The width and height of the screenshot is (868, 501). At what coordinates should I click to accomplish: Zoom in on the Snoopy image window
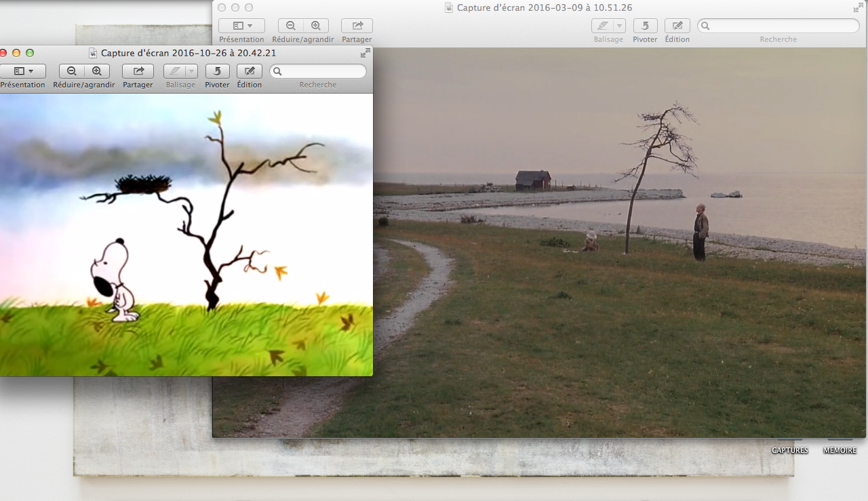click(96, 71)
